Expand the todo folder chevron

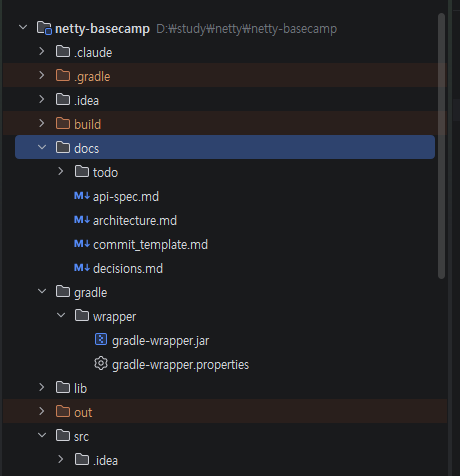pyautogui.click(x=61, y=171)
